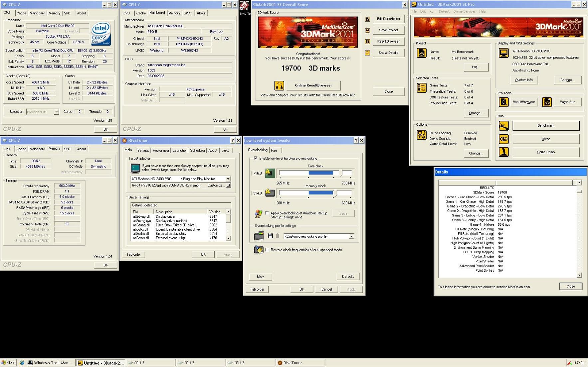Click Details window scrollbar down arrow
Screen dimensions: 588x367
(x=579, y=275)
